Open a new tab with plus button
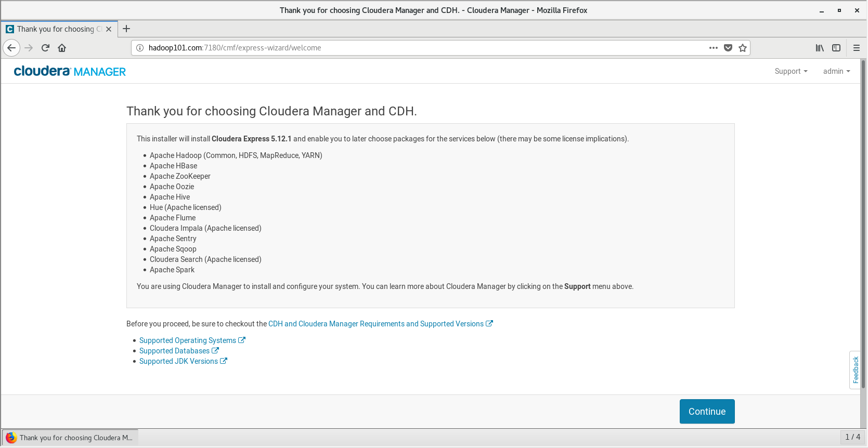Image resolution: width=868 pixels, height=448 pixels. [x=126, y=29]
